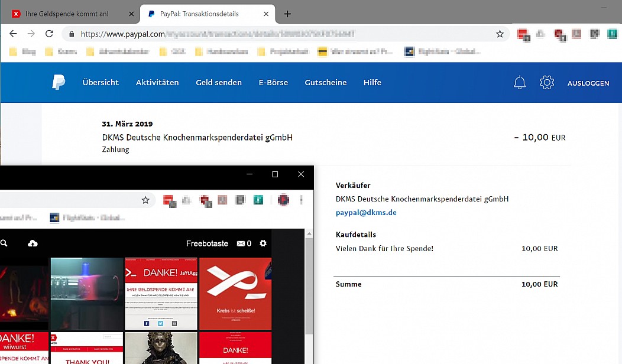Click the teal extension icon in main browser toolbar
Screen dimensions: 622x364
click(612, 34)
